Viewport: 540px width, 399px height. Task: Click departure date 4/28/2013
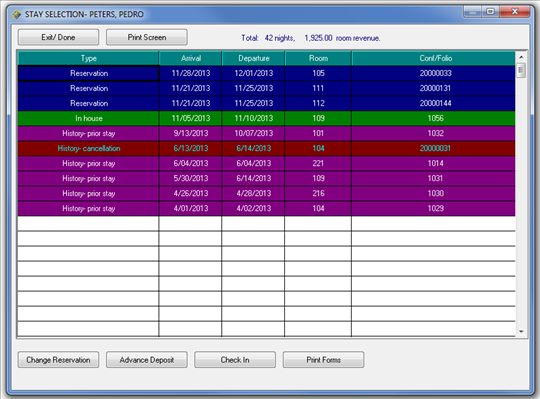(253, 193)
